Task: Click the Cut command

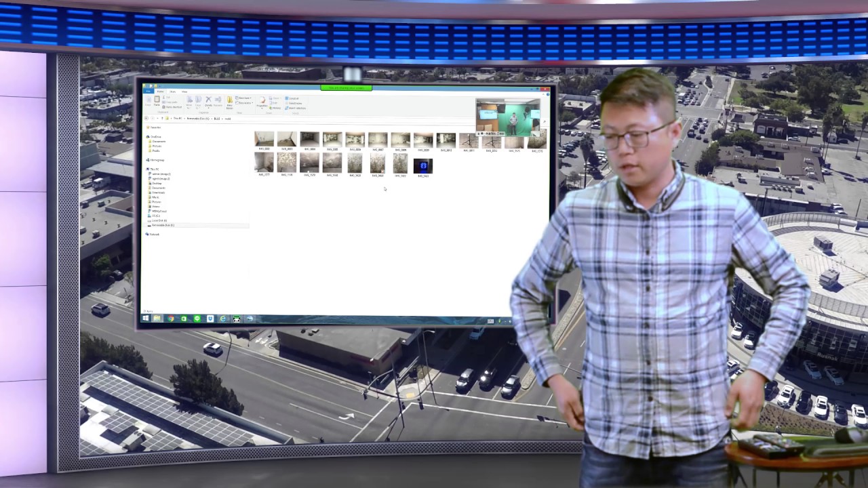Action: (x=167, y=98)
